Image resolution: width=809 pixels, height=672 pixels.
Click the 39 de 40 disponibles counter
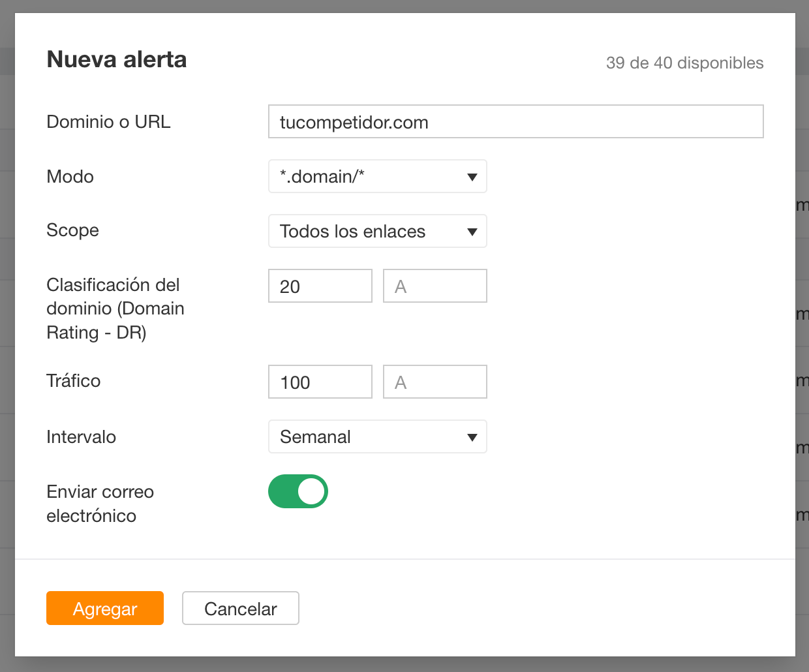(685, 63)
